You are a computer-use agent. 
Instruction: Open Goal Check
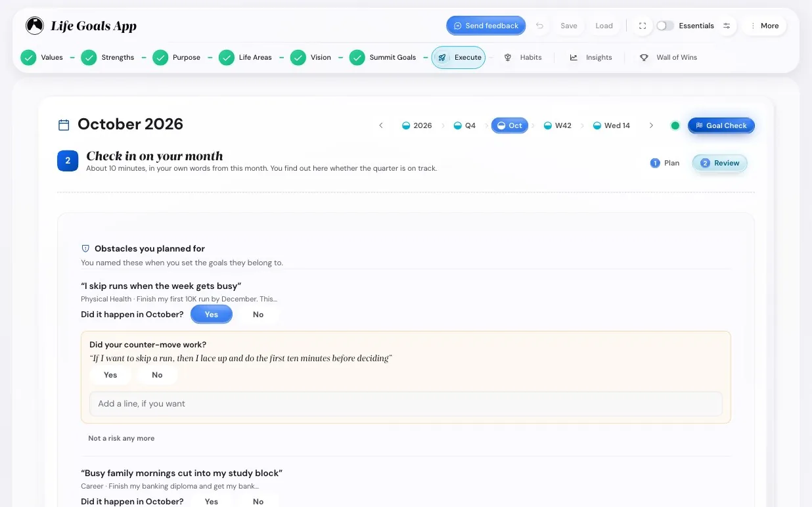click(x=721, y=125)
